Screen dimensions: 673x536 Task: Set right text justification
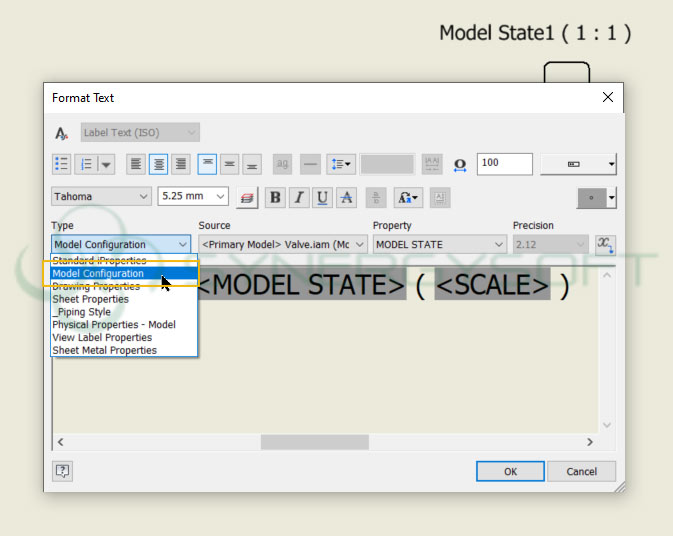(181, 164)
